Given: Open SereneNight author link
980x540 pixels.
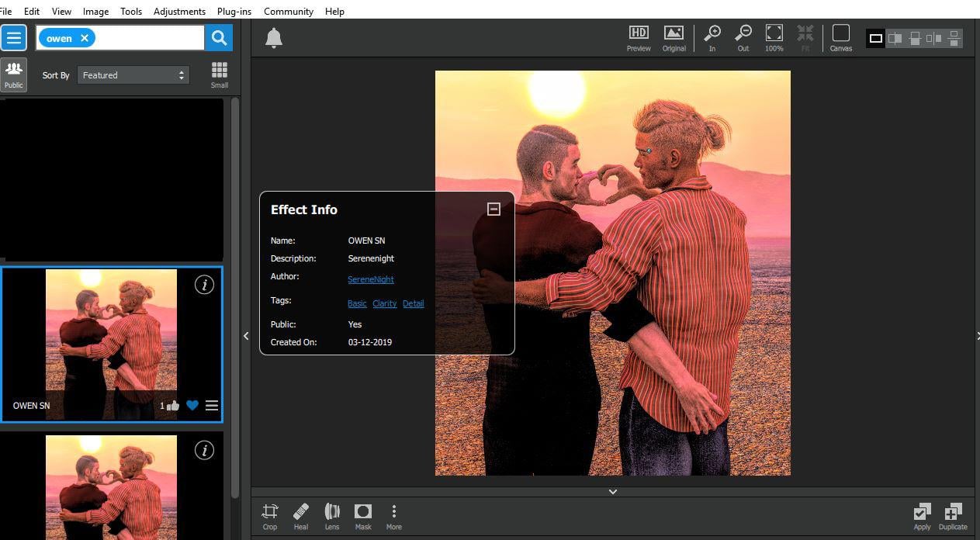Looking at the screenshot, I should [371, 279].
